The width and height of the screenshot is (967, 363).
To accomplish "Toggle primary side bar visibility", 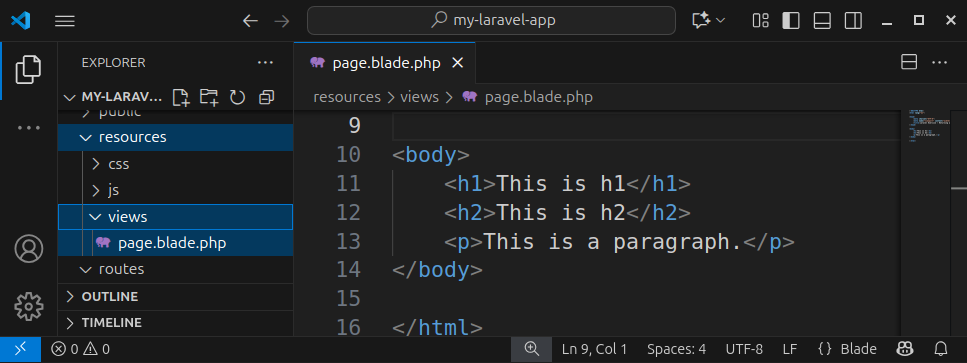I will click(x=791, y=21).
